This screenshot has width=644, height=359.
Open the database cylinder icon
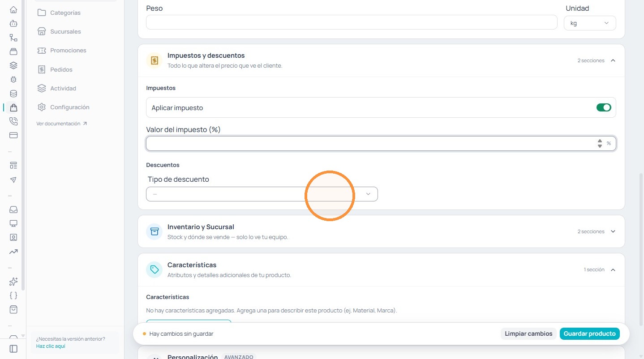(x=13, y=94)
